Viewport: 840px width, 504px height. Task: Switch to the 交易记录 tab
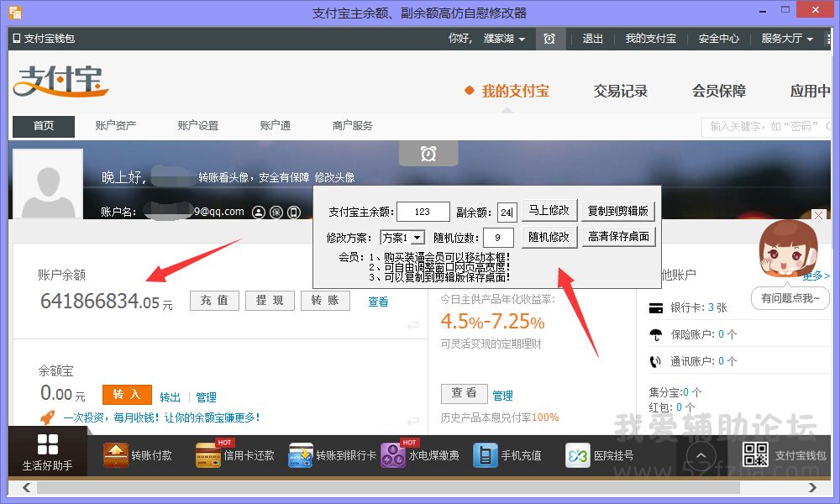621,91
